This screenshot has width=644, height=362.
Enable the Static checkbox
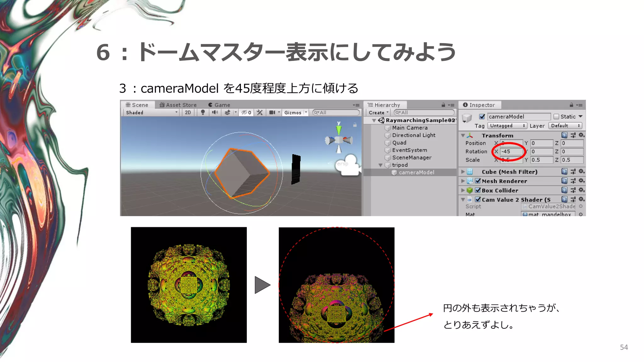pos(556,117)
